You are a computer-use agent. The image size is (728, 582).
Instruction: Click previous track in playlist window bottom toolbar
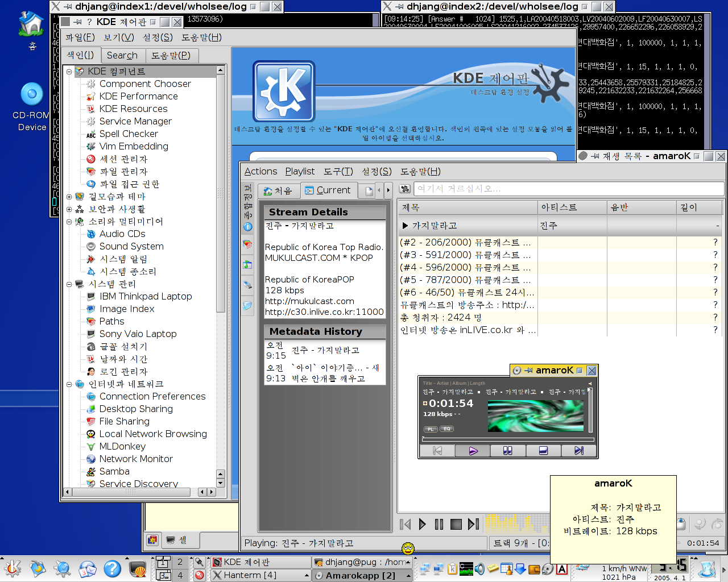click(405, 524)
